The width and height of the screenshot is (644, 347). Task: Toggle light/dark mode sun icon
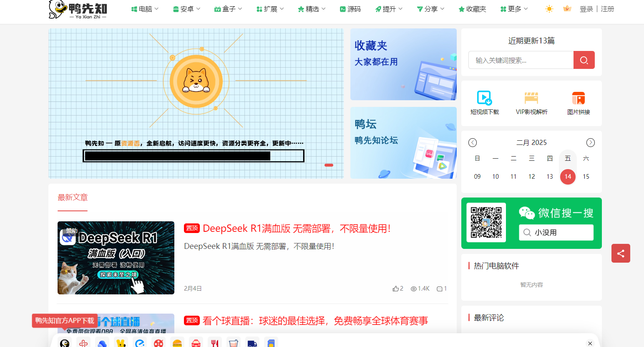[549, 9]
